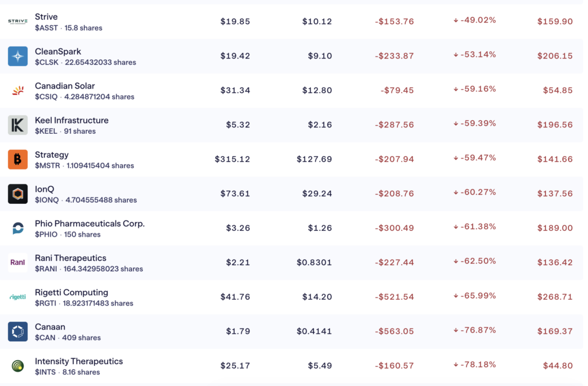The image size is (588, 386).
Task: Click the Canadian Solar sun logo
Action: click(x=18, y=91)
